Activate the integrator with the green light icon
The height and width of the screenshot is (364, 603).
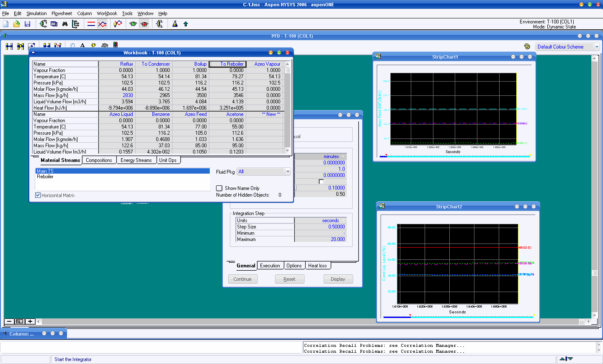click(133, 24)
